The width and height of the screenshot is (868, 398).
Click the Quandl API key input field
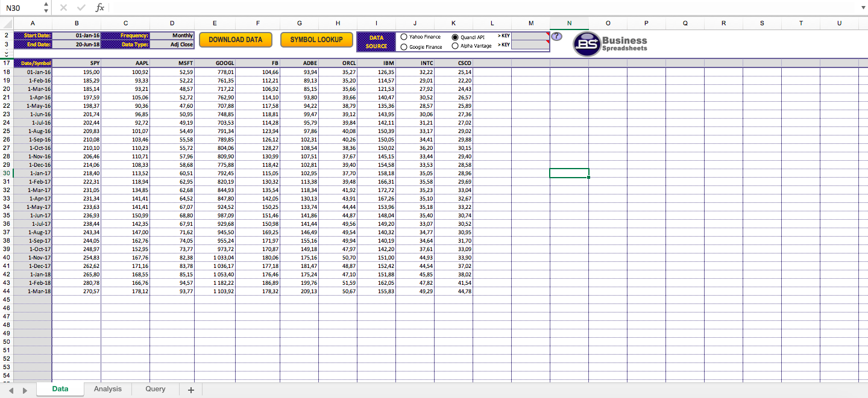(x=530, y=36)
